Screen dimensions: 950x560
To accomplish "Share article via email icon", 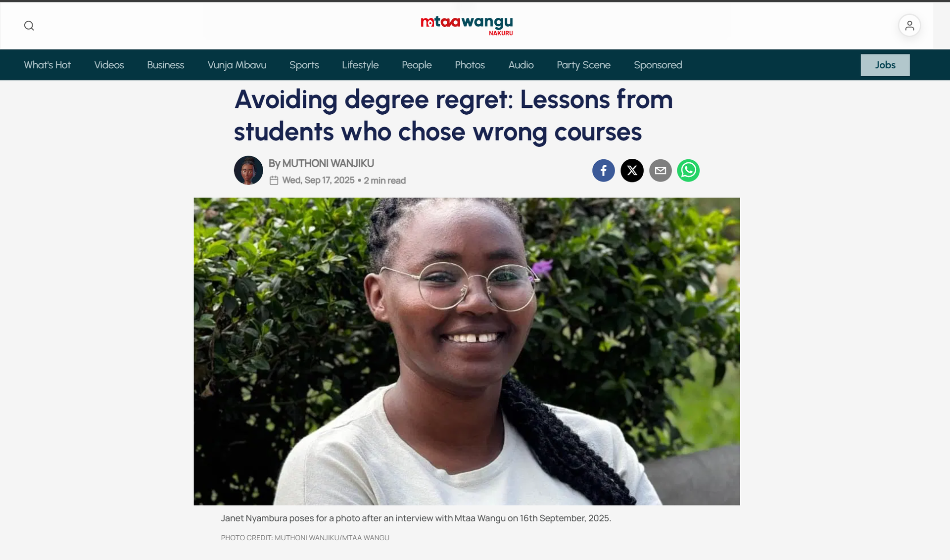I will point(660,171).
